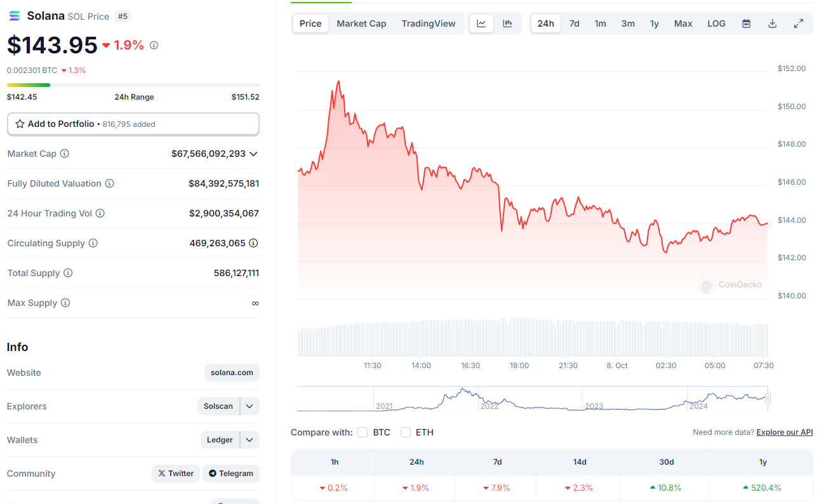Show 24 Hour Trading Vol info icon

(x=100, y=213)
